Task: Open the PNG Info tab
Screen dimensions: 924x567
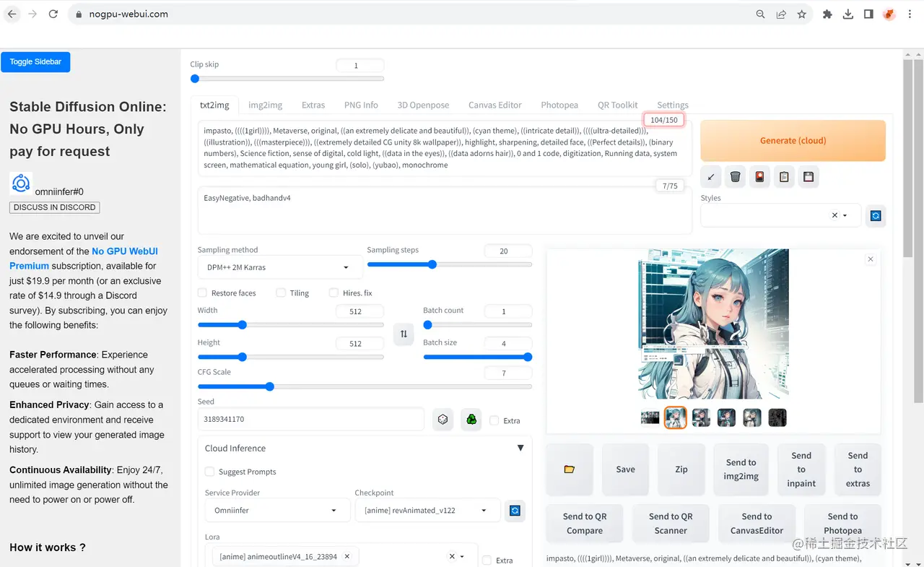Action: click(361, 105)
